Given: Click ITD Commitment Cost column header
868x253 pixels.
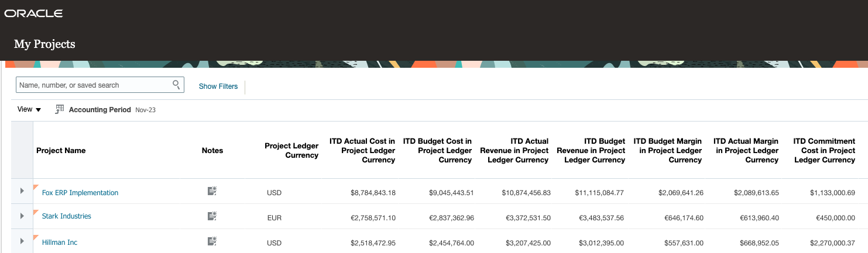Looking at the screenshot, I should pos(824,150).
